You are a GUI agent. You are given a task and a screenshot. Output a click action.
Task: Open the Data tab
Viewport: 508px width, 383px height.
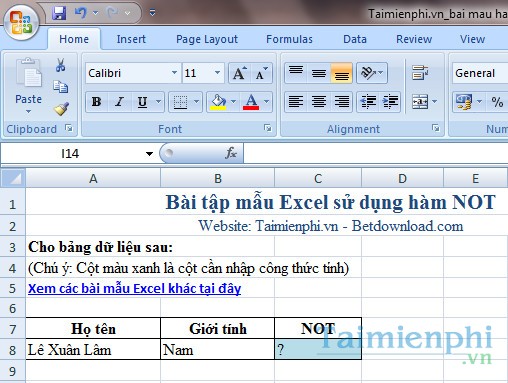pos(355,39)
